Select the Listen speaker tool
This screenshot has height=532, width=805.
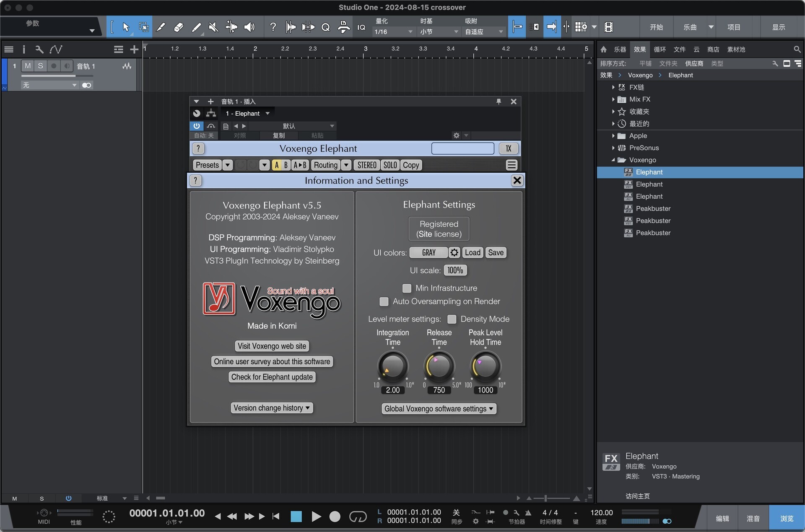point(249,27)
